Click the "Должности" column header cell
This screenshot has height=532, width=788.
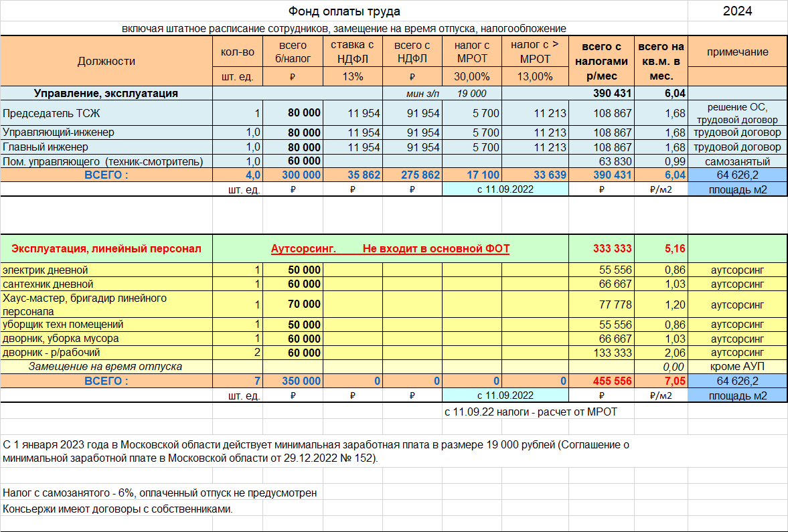106,61
